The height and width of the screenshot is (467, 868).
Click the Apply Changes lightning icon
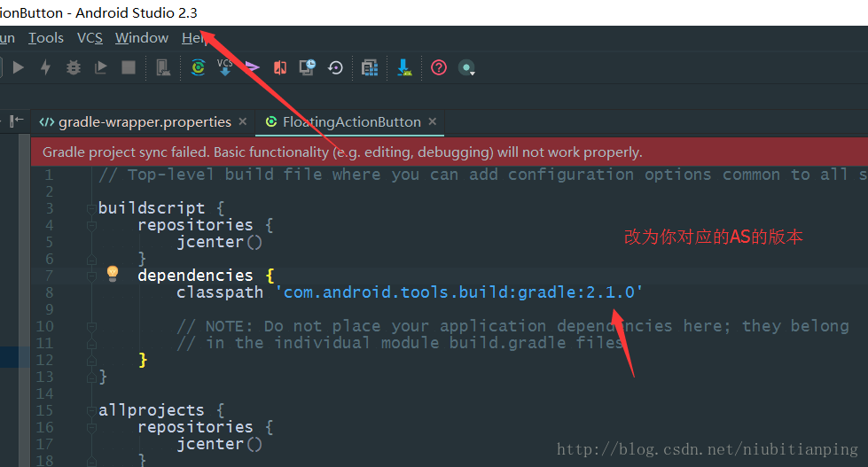pos(46,67)
